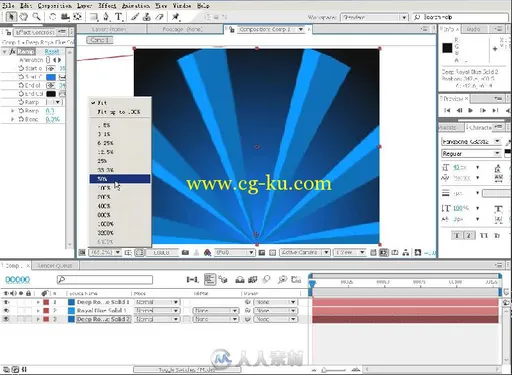Open the Workspace dropdown
The width and height of the screenshot is (512, 375).
374,17
